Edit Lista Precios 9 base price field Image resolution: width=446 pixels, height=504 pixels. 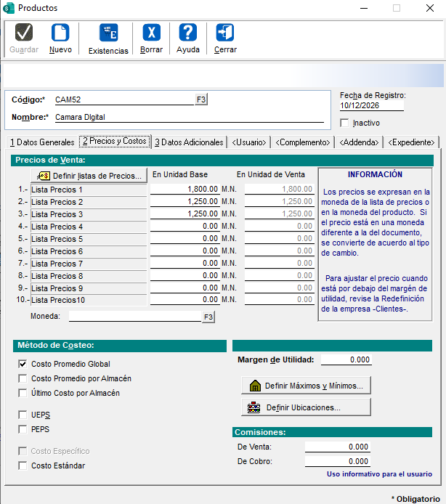[185, 288]
